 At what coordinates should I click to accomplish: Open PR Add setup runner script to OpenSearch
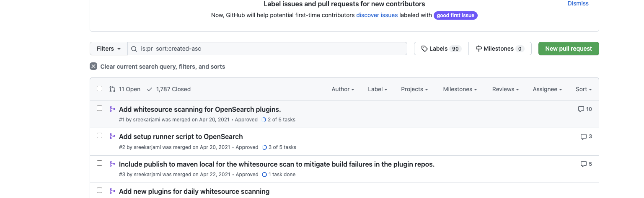tap(181, 137)
